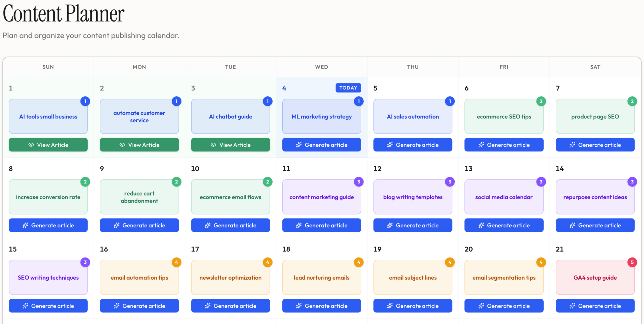Select the "social media calendar" topic card
The height and width of the screenshot is (324, 644).
click(x=504, y=197)
